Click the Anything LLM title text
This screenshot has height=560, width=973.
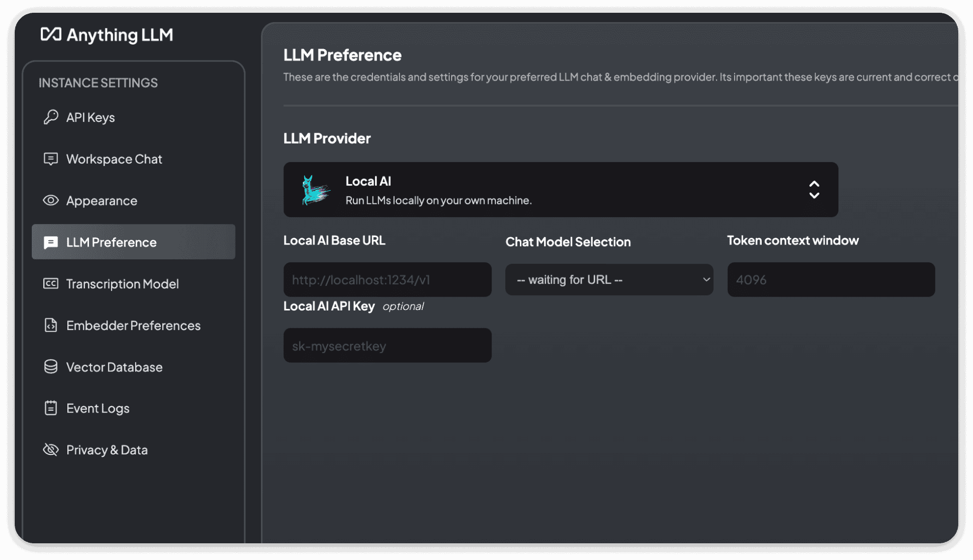(119, 35)
